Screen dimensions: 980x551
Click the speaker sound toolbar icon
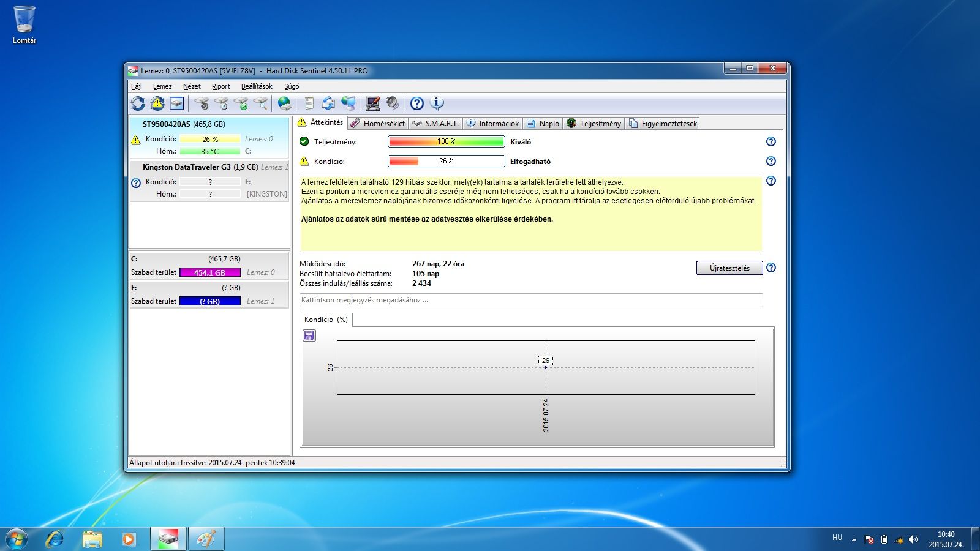392,103
